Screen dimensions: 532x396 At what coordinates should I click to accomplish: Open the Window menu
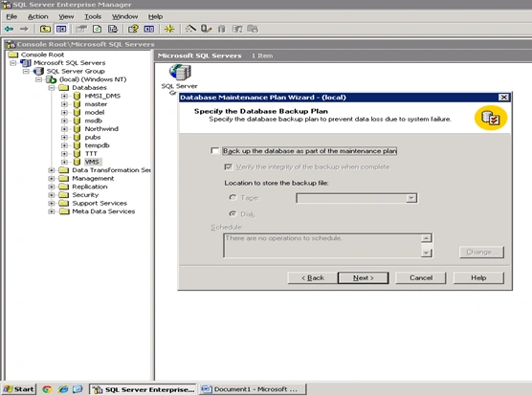(124, 16)
